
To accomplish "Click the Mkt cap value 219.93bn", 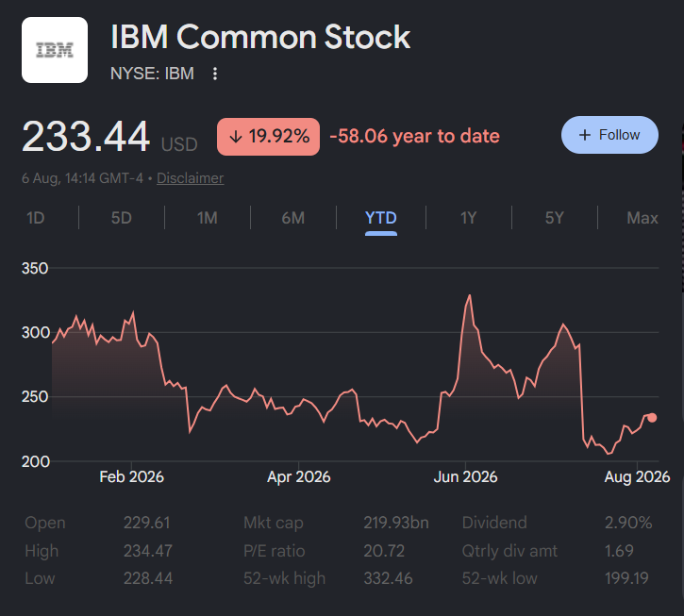I will pos(396,523).
